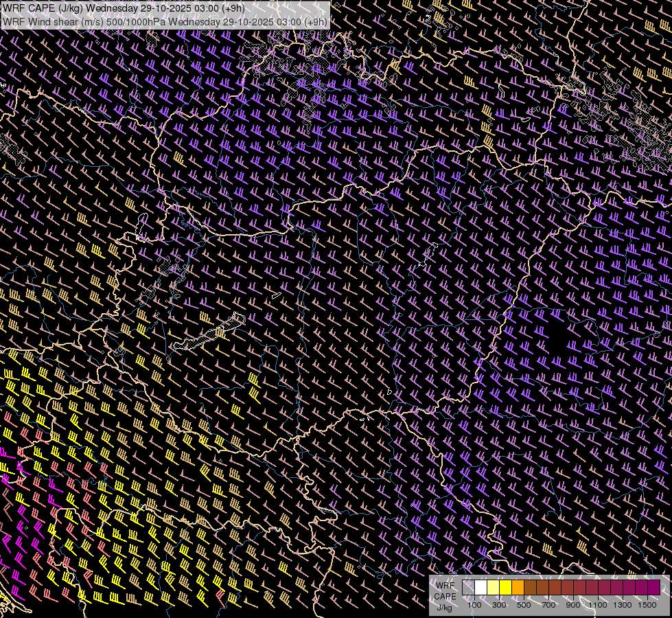Click the '1300' legend tick label
Screen dimensions: 672x618
click(x=623, y=605)
